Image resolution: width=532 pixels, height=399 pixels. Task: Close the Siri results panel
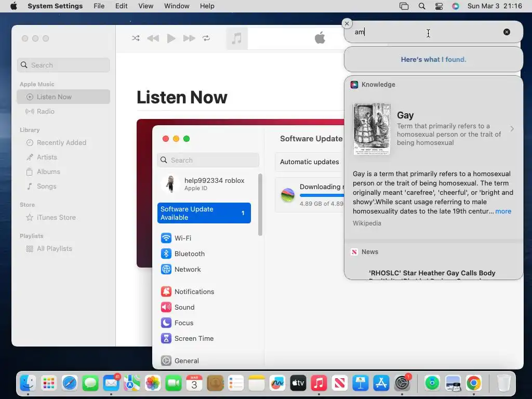(x=347, y=23)
